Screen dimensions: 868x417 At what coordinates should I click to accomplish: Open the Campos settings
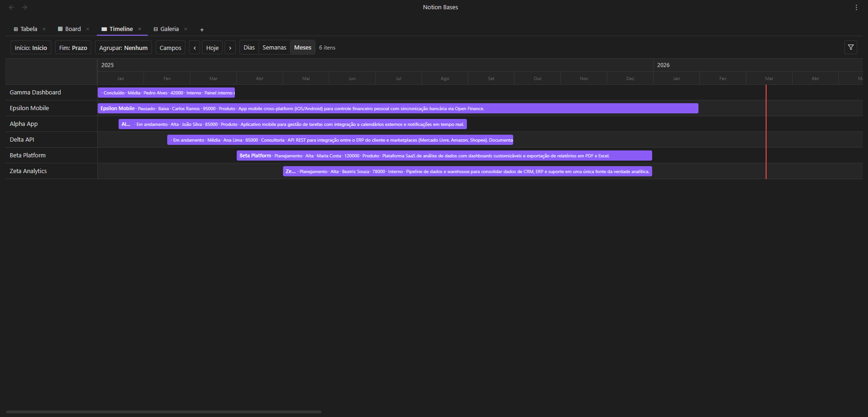pos(170,47)
